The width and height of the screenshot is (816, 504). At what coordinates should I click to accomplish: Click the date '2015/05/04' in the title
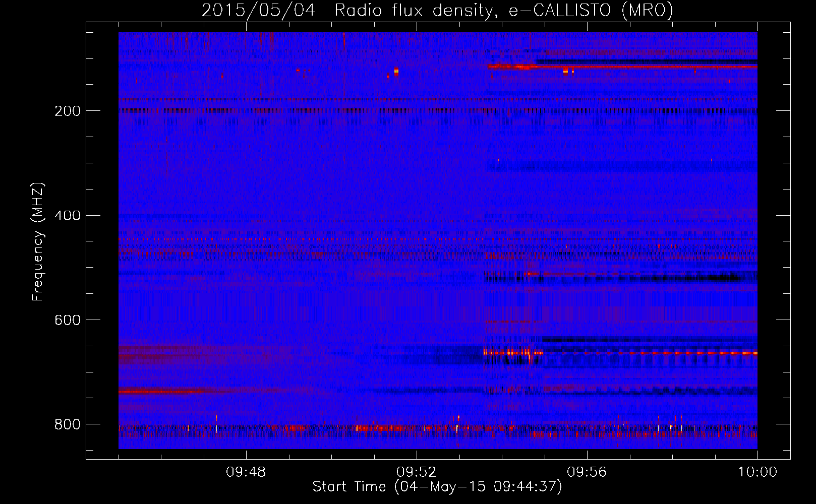tap(259, 10)
